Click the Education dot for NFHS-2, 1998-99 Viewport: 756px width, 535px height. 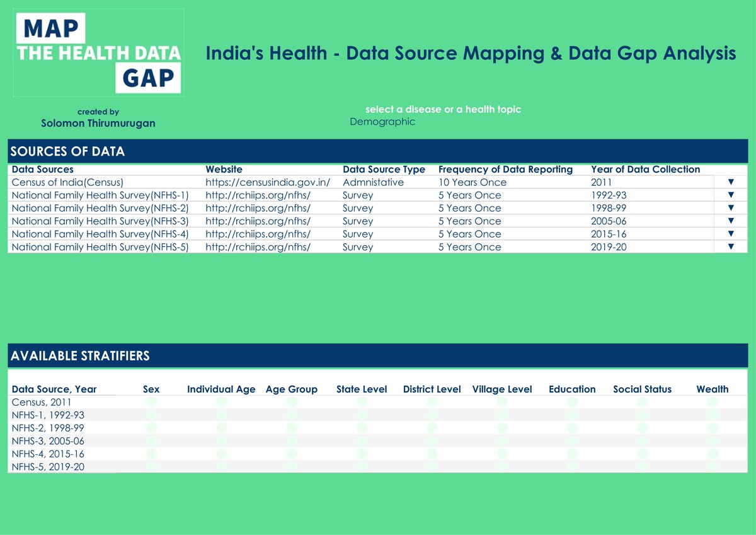coord(572,428)
